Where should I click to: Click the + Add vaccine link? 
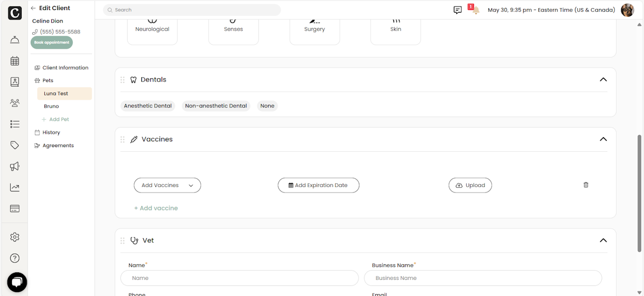coord(156,208)
